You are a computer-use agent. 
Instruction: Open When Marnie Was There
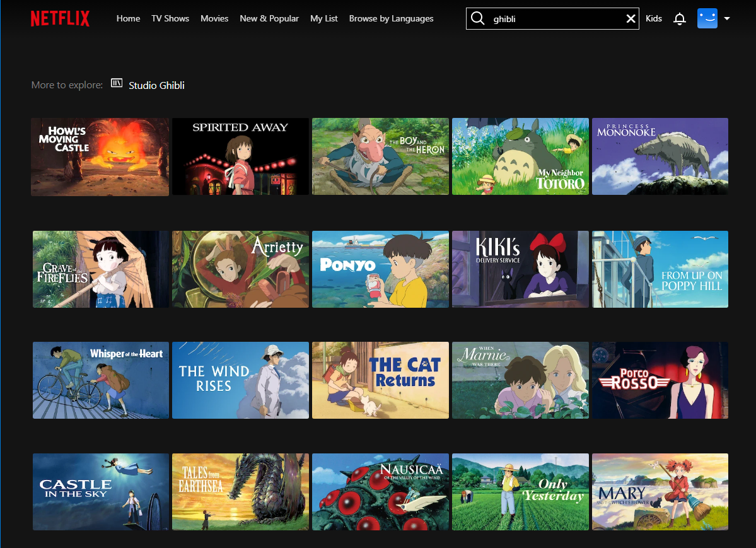pyautogui.click(x=520, y=380)
